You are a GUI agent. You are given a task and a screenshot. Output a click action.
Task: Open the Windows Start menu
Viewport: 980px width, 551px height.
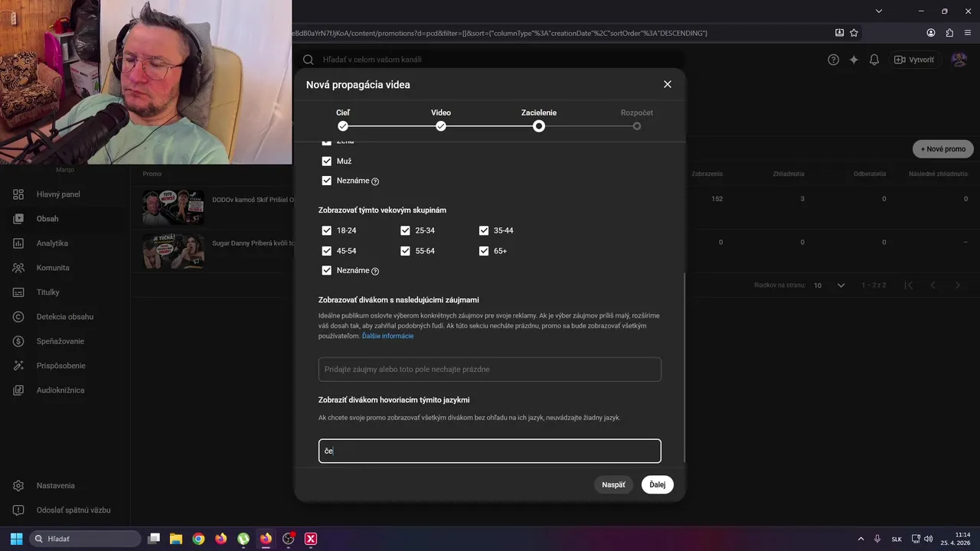(17, 539)
